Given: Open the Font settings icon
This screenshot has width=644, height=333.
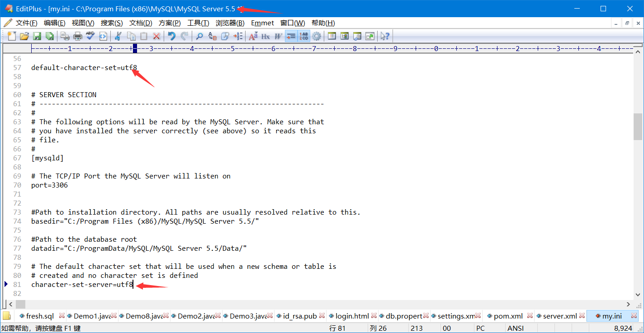Looking at the screenshot, I should point(253,36).
